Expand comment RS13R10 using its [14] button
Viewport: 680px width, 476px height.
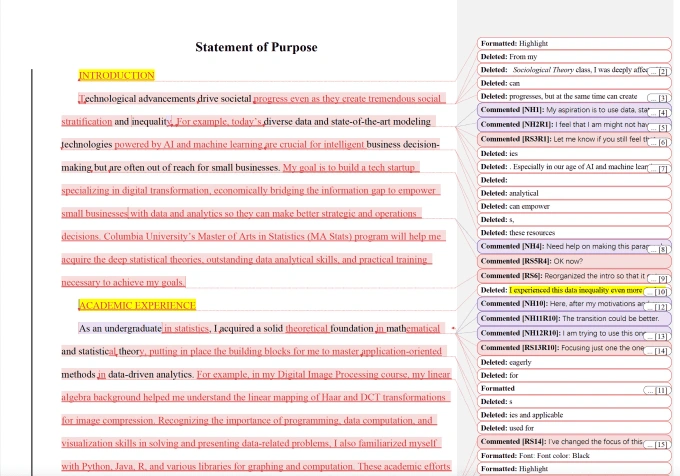pyautogui.click(x=657, y=351)
